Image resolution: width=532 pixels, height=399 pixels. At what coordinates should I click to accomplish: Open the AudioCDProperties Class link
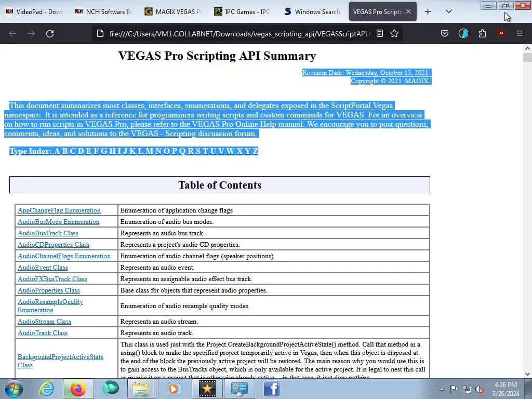(54, 245)
